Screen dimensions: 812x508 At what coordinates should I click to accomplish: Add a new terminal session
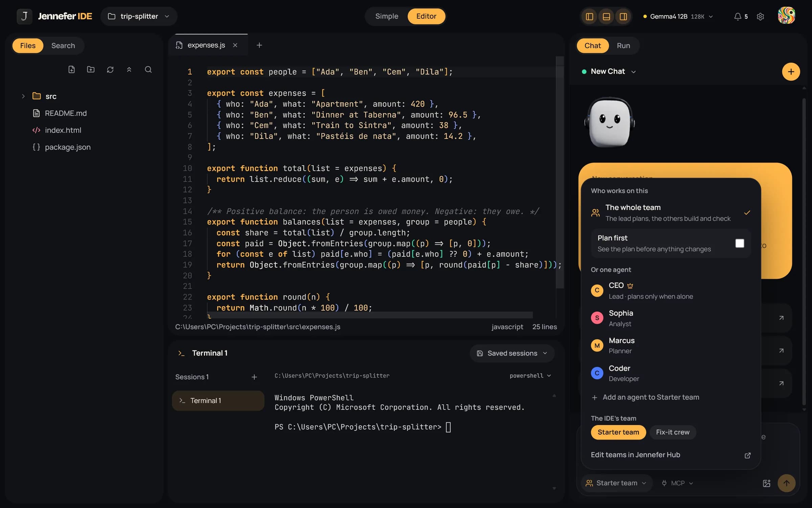pyautogui.click(x=254, y=377)
